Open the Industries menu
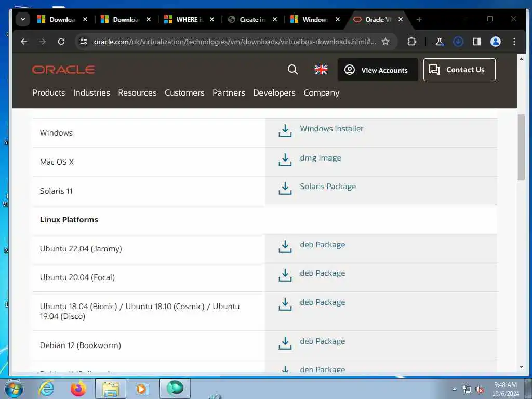The image size is (532, 399). [x=91, y=92]
